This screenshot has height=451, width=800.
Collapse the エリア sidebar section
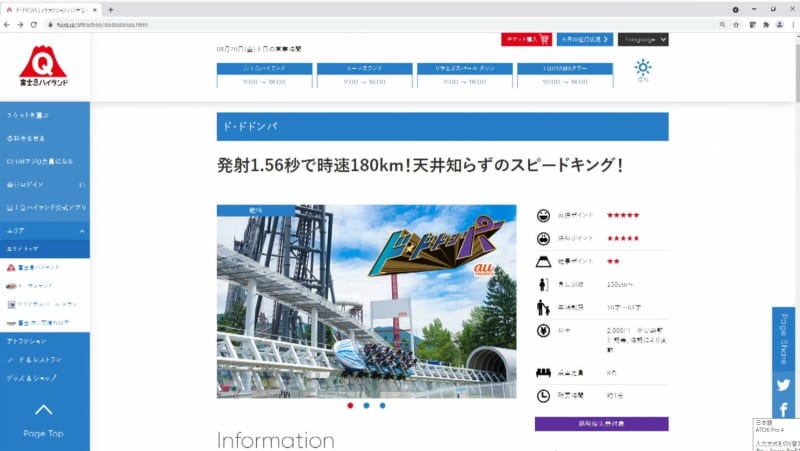click(44, 230)
